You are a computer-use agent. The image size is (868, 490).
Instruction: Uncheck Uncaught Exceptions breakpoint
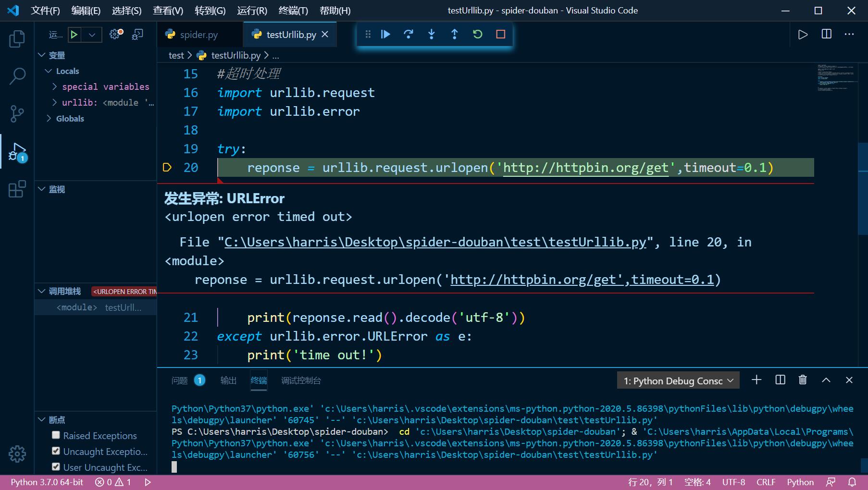click(56, 451)
